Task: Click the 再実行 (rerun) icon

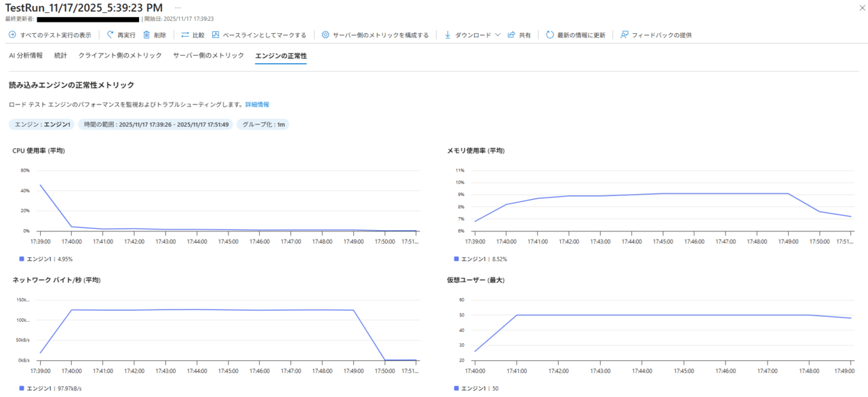Action: 110,35
